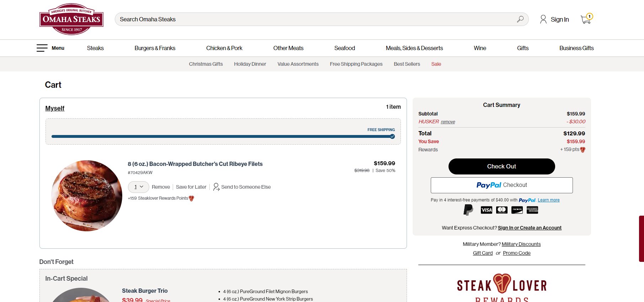Open the hamburger Menu icon
644x302 pixels.
click(42, 48)
